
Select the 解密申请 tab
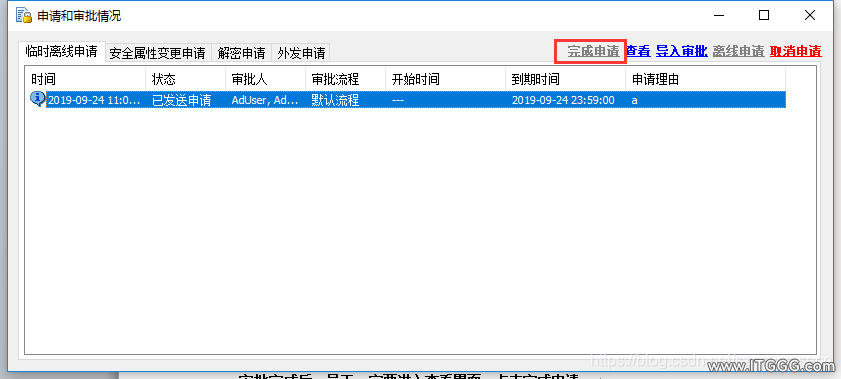(241, 53)
